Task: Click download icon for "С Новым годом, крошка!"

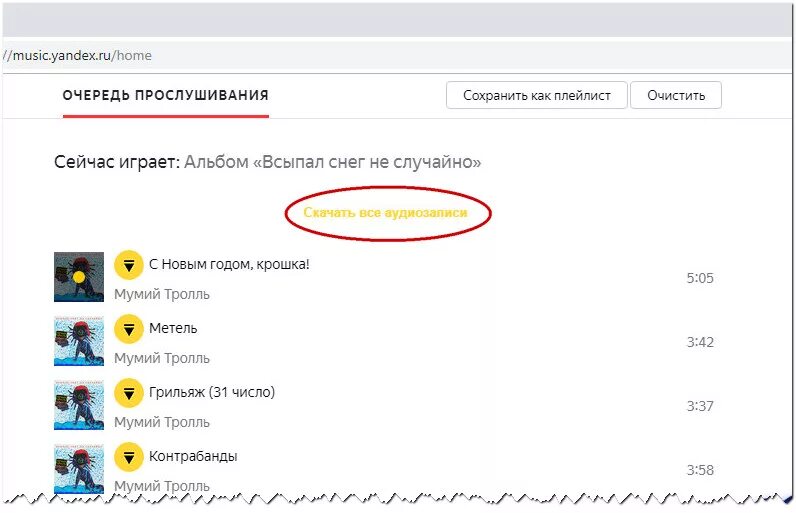Action: point(128,265)
